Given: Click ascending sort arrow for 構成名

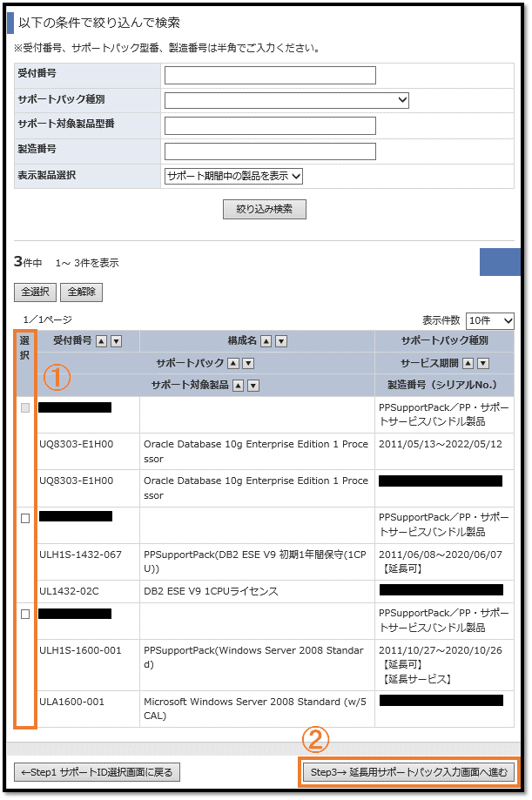Looking at the screenshot, I should tap(267, 341).
